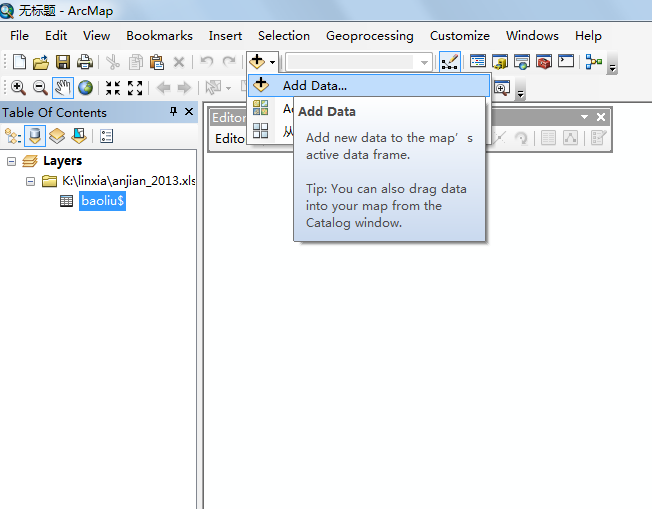
Task: Open the Selection menu
Action: click(x=284, y=36)
